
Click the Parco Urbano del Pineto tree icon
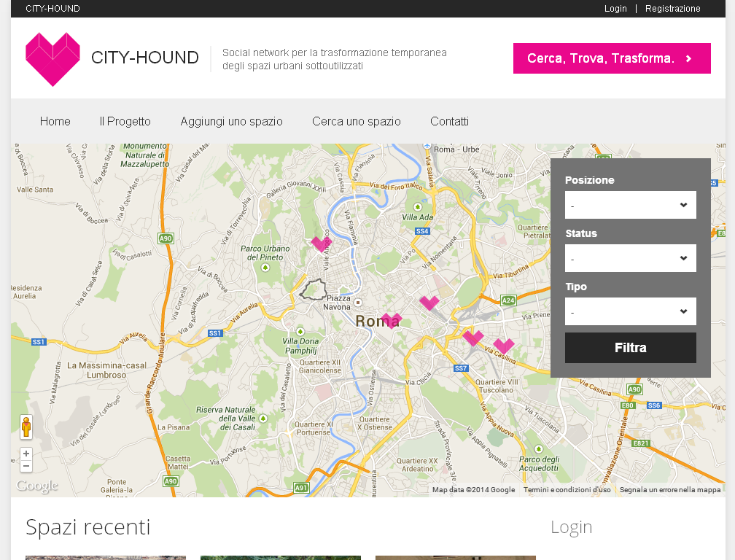[x=265, y=268]
